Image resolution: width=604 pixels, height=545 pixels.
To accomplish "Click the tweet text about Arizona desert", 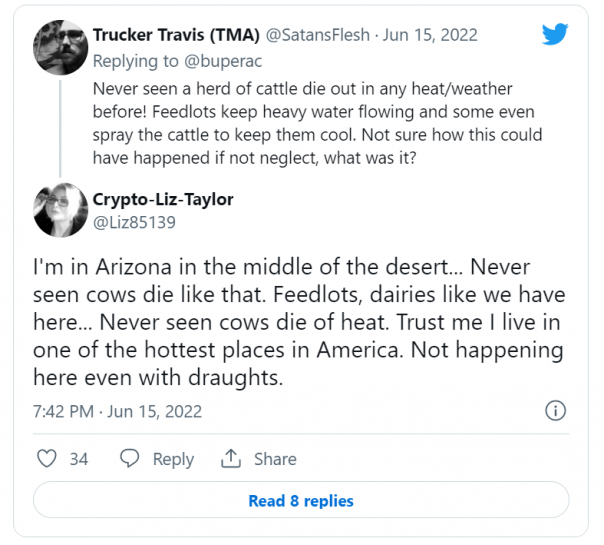I will click(x=297, y=323).
